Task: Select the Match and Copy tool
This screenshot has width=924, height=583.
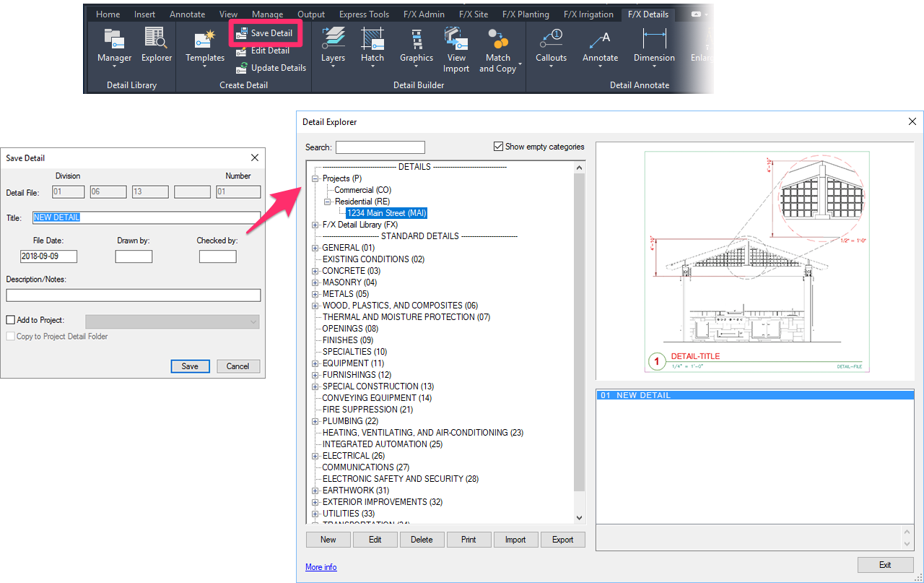Action: 497,49
